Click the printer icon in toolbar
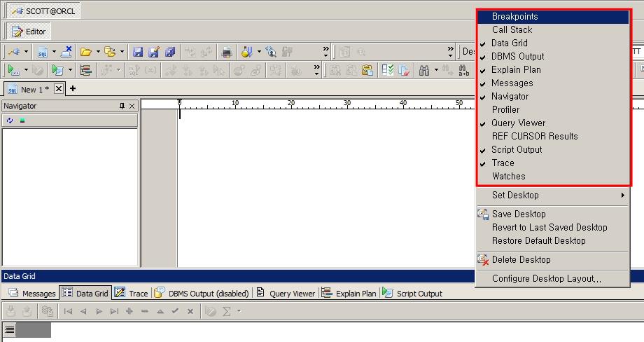The width and height of the screenshot is (644, 342). coord(227,52)
